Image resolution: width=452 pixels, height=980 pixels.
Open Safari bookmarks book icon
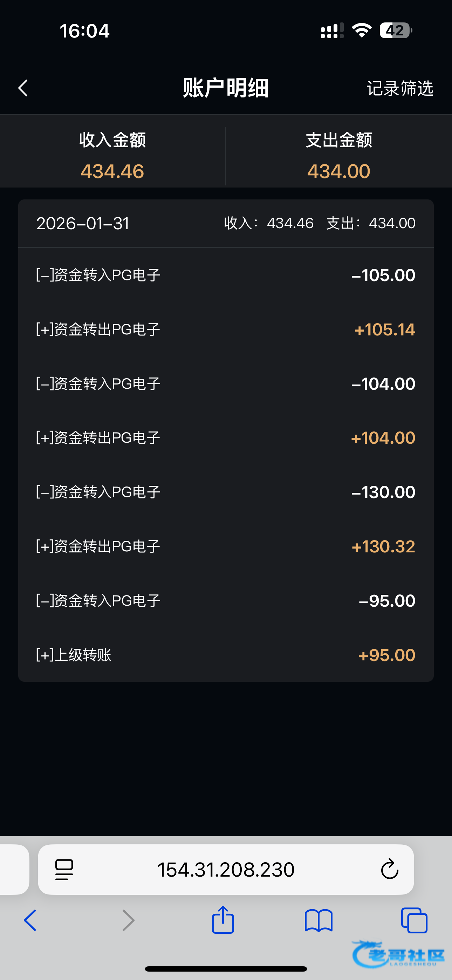[x=319, y=921]
